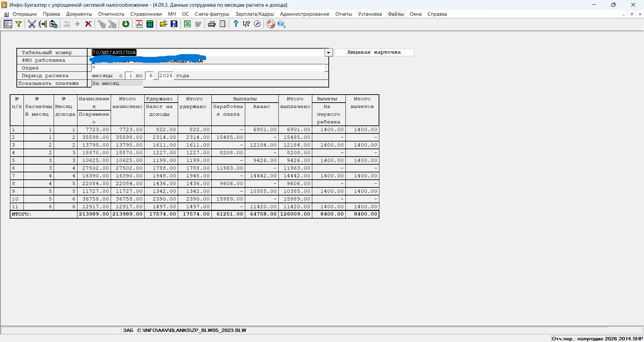
Task: Click the year field showing 2026
Action: pyautogui.click(x=166, y=75)
